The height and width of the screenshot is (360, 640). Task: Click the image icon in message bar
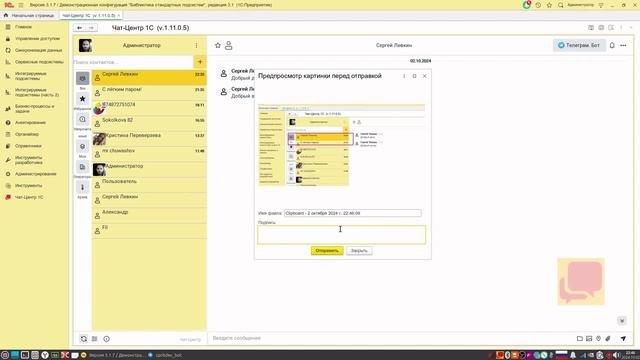pos(589,338)
